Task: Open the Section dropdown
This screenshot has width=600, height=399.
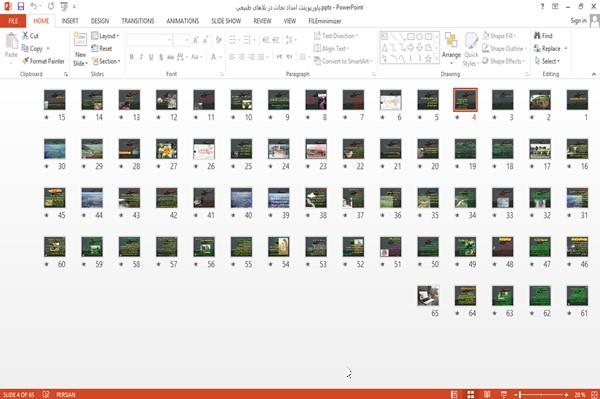Action: [106, 61]
